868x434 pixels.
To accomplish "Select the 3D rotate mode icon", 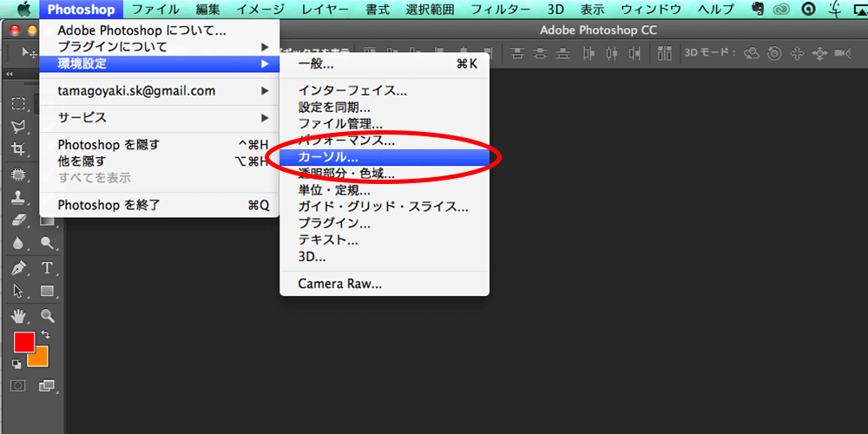I will [752, 53].
